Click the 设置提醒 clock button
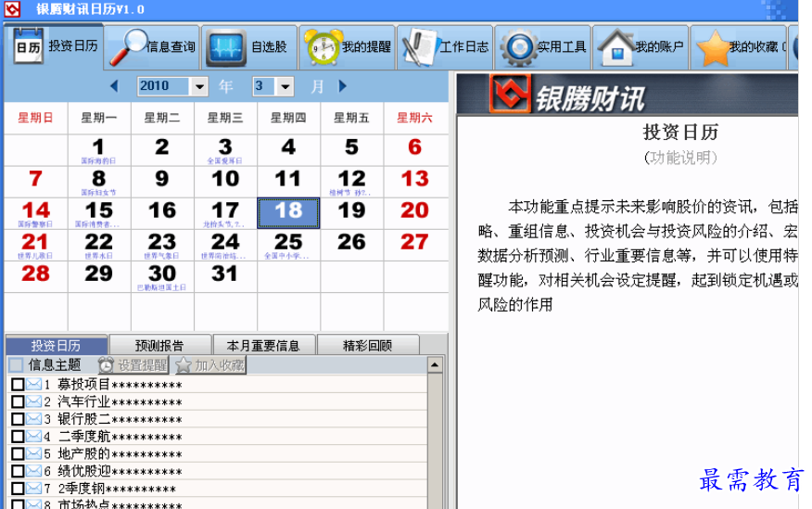812x509 pixels. tap(133, 365)
